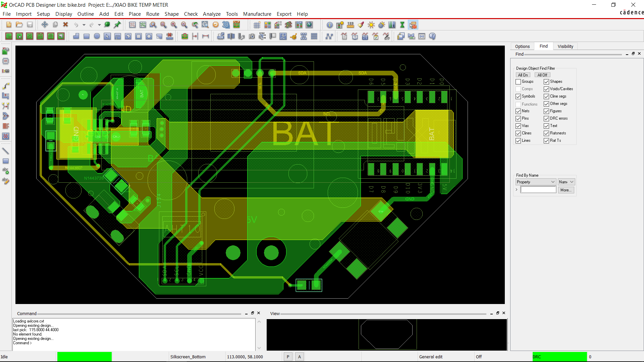Open the Name dropdown next to Property

(567, 182)
